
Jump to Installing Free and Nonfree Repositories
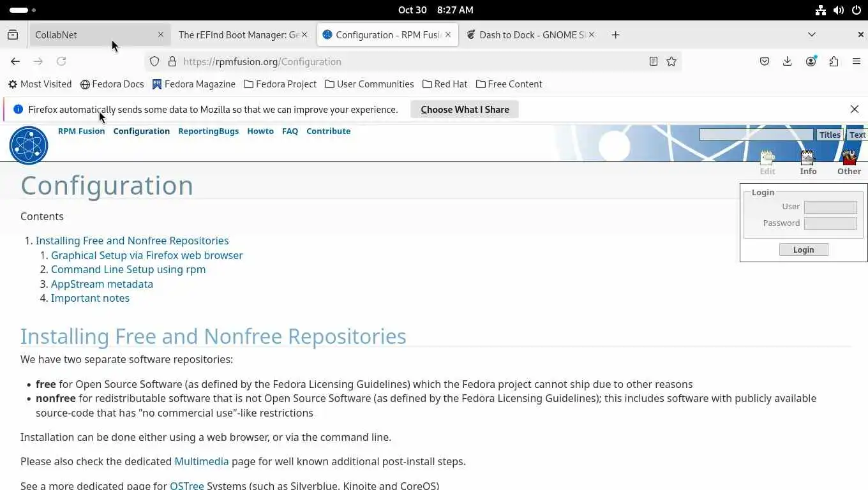pyautogui.click(x=132, y=241)
